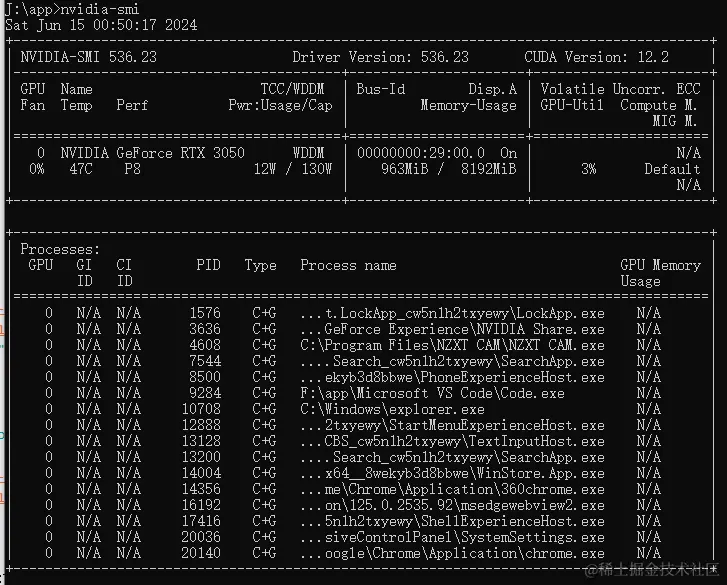727x585 pixels.
Task: Click the 'PID' column header
Action: click(x=208, y=265)
